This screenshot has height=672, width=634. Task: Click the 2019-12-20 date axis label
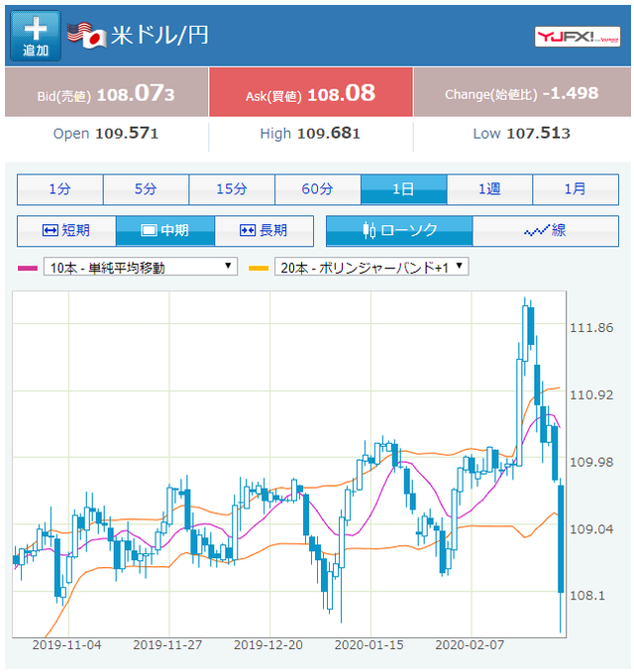(268, 645)
